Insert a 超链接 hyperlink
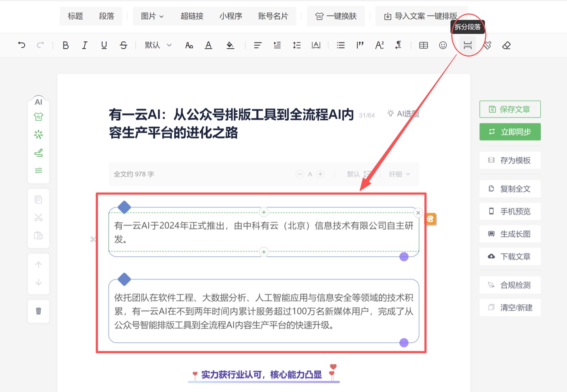 click(192, 16)
